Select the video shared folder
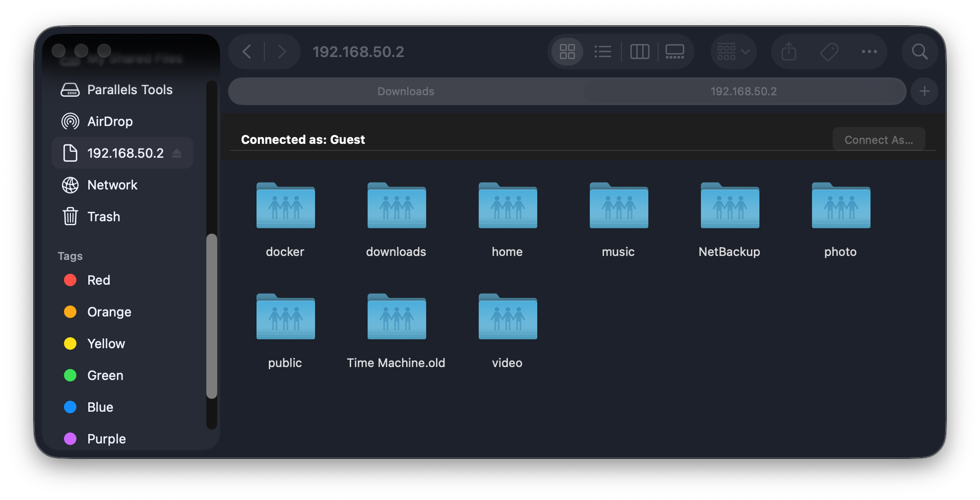Viewport: 980px width, 500px height. tap(507, 317)
